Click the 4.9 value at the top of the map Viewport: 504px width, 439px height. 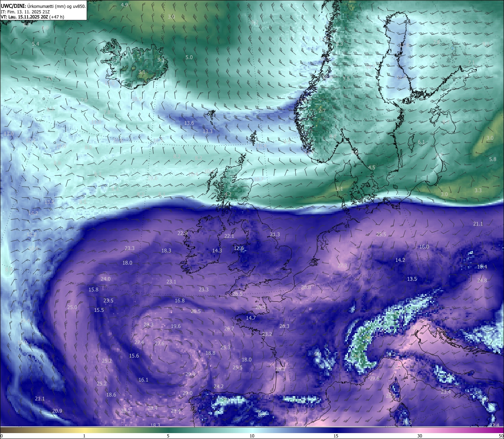(124, 5)
